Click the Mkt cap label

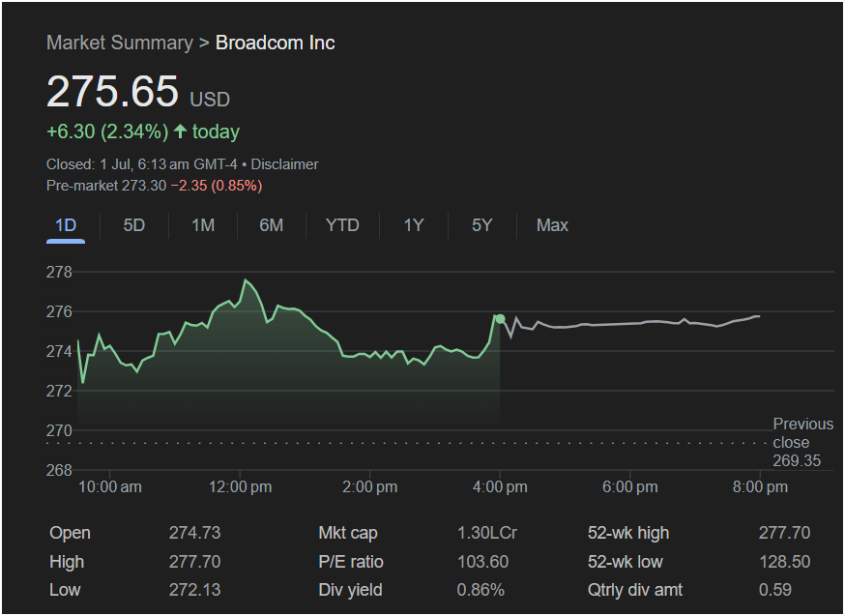[348, 533]
